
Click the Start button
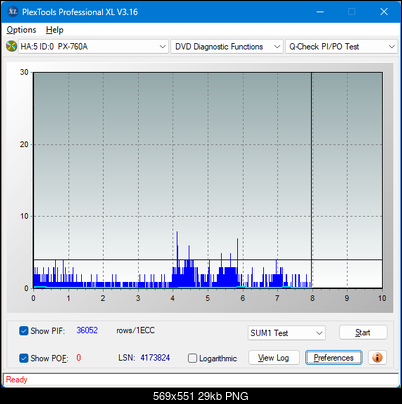(363, 332)
